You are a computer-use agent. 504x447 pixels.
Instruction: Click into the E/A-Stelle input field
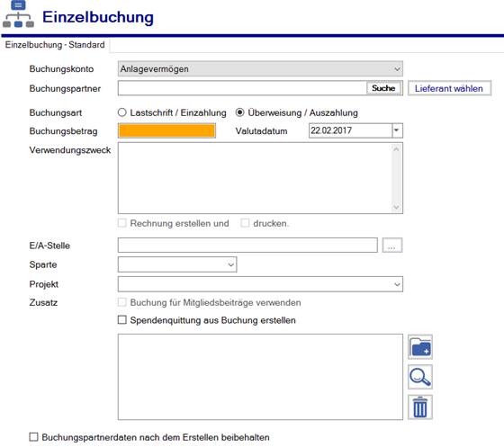(x=247, y=246)
